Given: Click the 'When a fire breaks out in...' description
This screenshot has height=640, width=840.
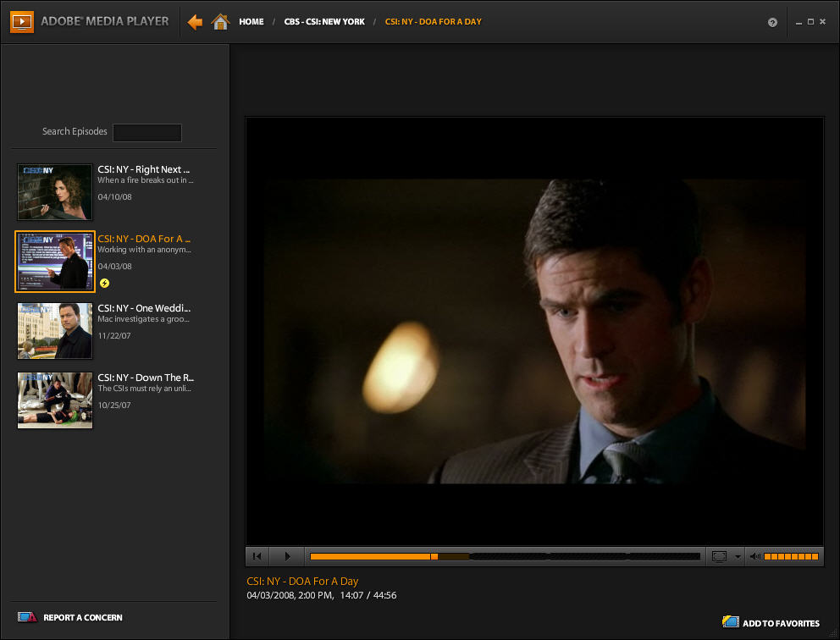Looking at the screenshot, I should point(146,180).
